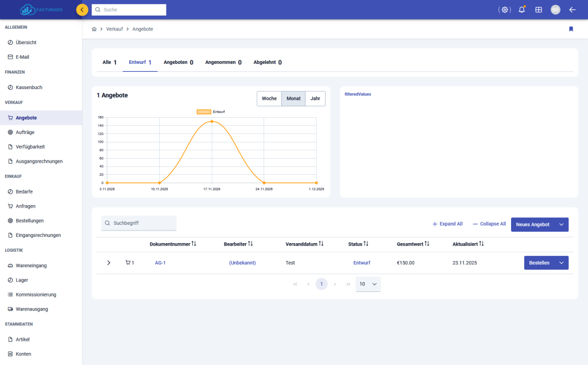The height and width of the screenshot is (365, 588).
Task: Collapse sidebar with yellow arrow button
Action: click(x=82, y=10)
